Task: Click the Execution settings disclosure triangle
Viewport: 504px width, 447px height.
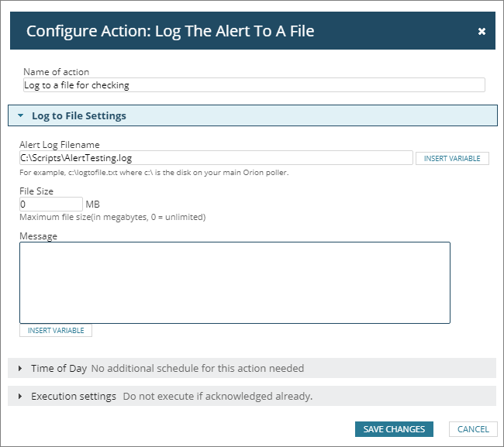Action: [x=20, y=397]
